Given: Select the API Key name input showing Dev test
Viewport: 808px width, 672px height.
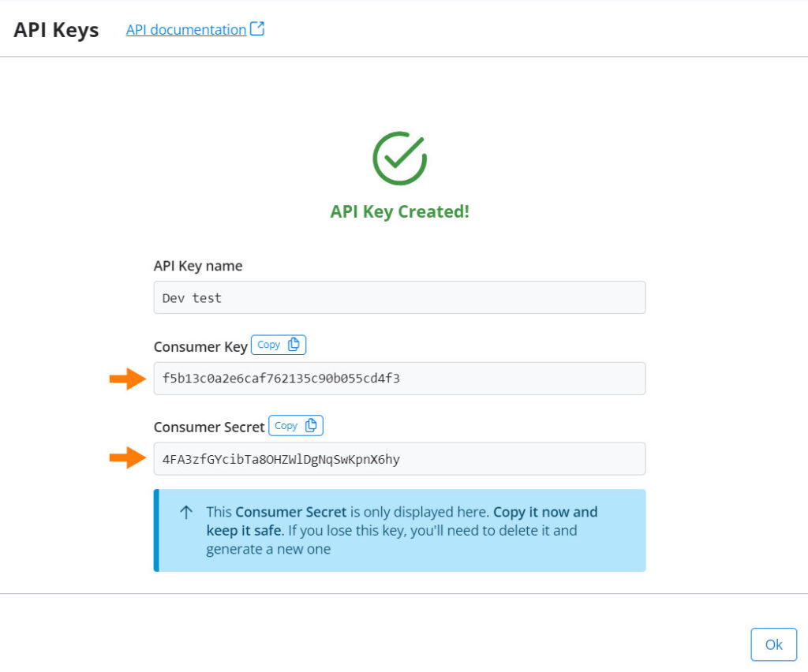Looking at the screenshot, I should click(399, 297).
